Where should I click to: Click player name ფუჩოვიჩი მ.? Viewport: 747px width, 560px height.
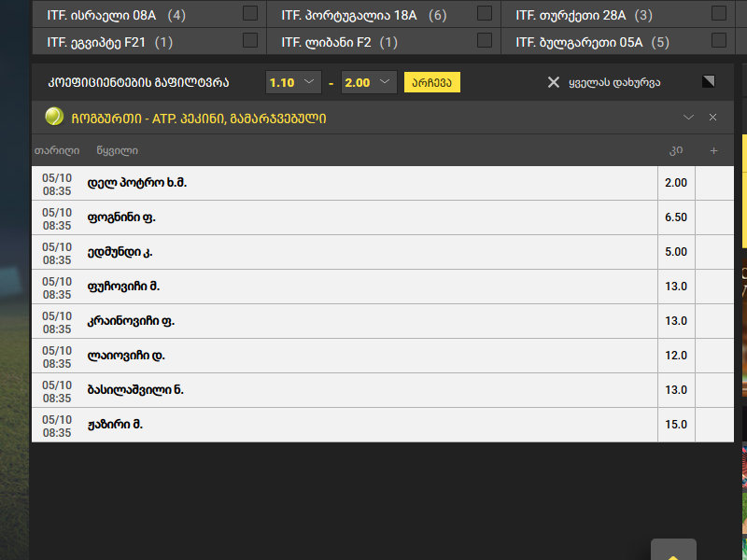coord(123,287)
